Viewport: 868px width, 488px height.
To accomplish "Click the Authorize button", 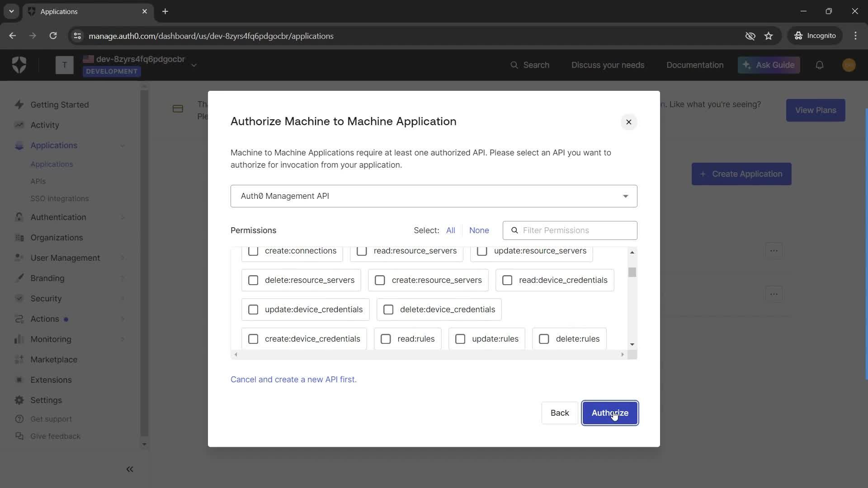I will tap(610, 413).
